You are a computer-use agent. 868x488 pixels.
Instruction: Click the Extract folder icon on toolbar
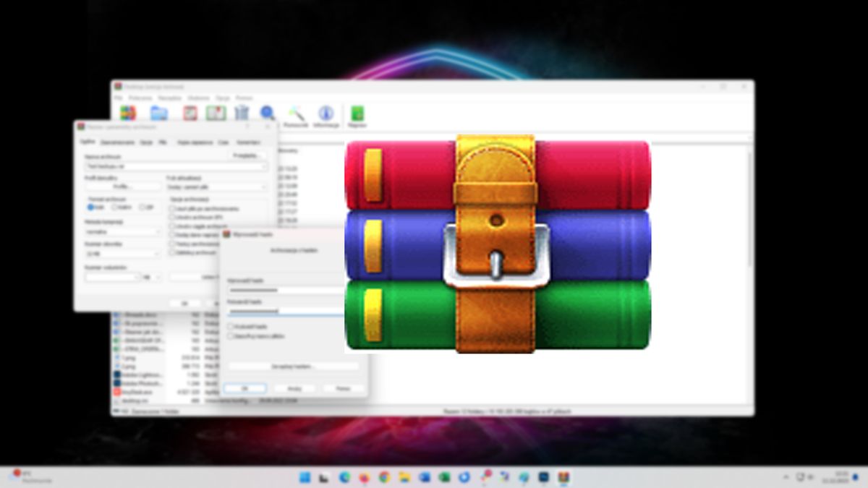coord(160,114)
